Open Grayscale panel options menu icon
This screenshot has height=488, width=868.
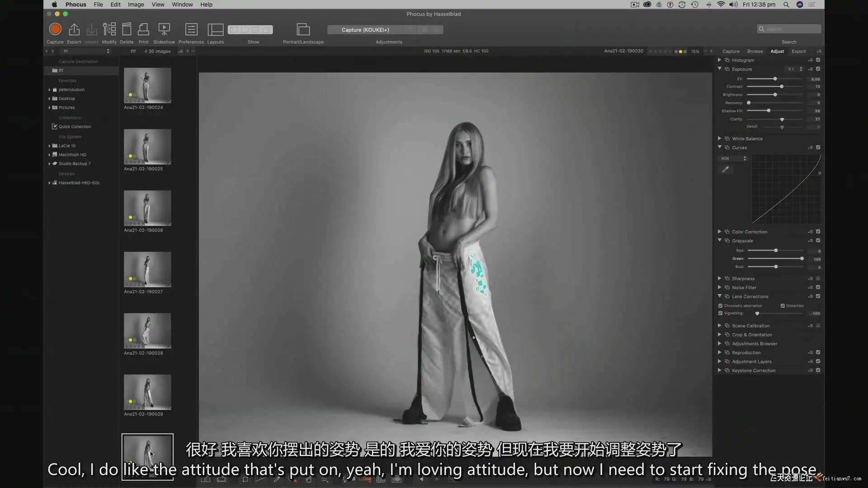[810, 241]
